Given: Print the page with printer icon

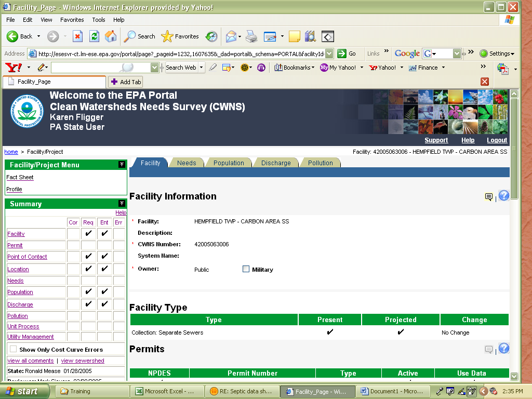Looking at the screenshot, I should [251, 36].
